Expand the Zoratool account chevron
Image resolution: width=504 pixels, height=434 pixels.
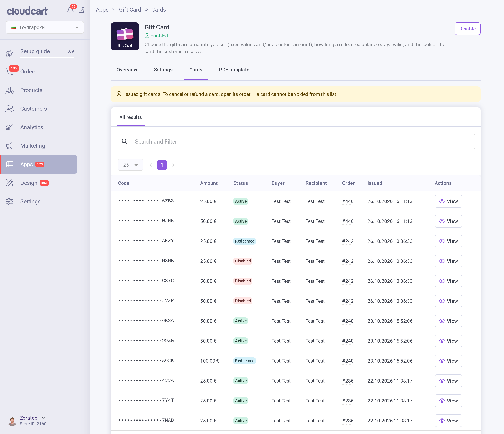44,418
